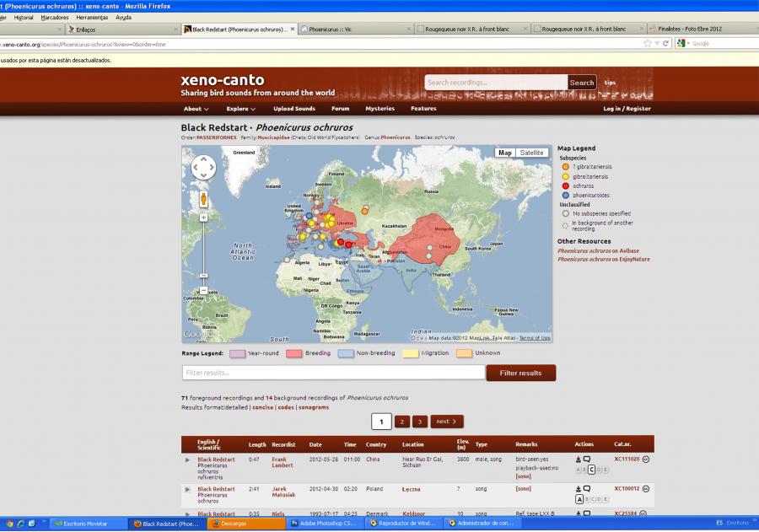The height and width of the screenshot is (532, 759).
Task: Reload the page from the address bar
Action: point(665,44)
